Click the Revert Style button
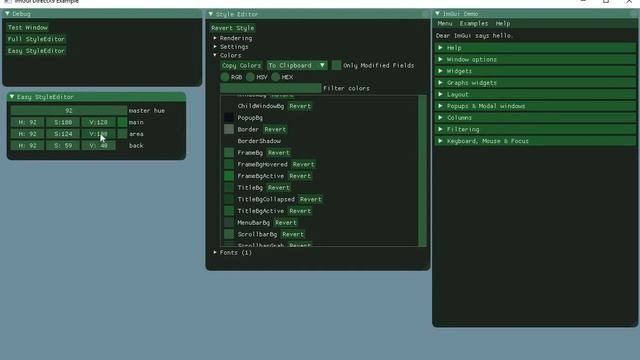Screen dimensions: 640x360 click(x=233, y=28)
